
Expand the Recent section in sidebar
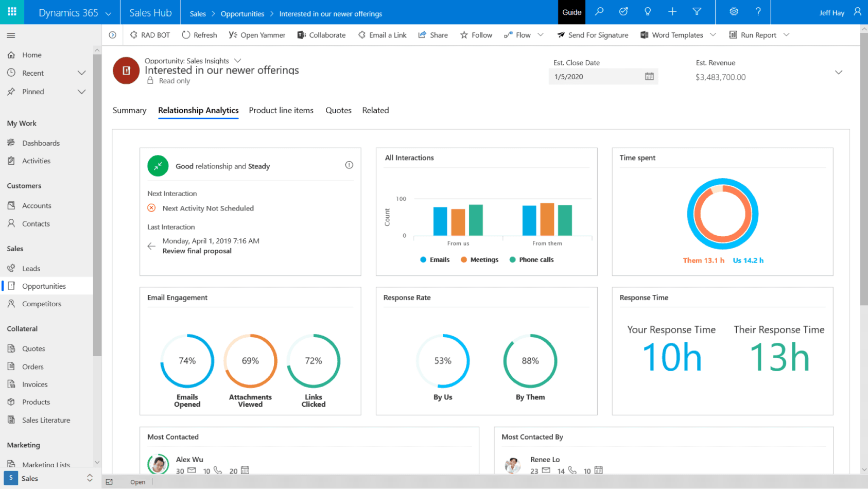(81, 73)
